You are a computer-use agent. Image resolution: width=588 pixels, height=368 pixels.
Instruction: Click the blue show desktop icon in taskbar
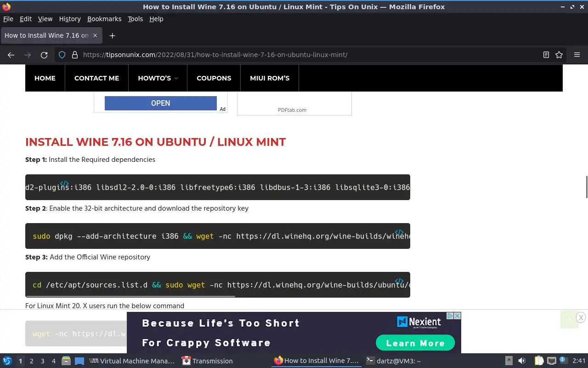[x=79, y=361]
